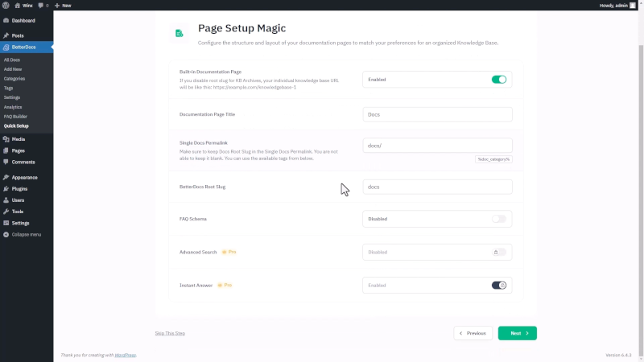Click the Next button
The width and height of the screenshot is (644, 362).
(x=517, y=333)
